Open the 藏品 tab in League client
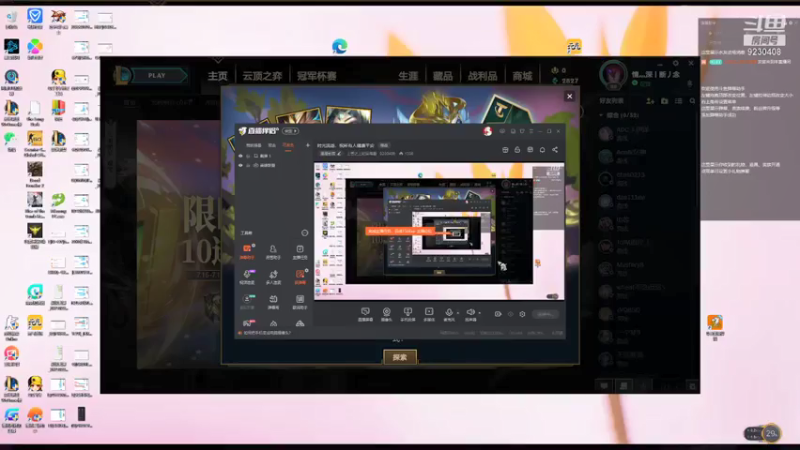The width and height of the screenshot is (800, 450). (443, 76)
